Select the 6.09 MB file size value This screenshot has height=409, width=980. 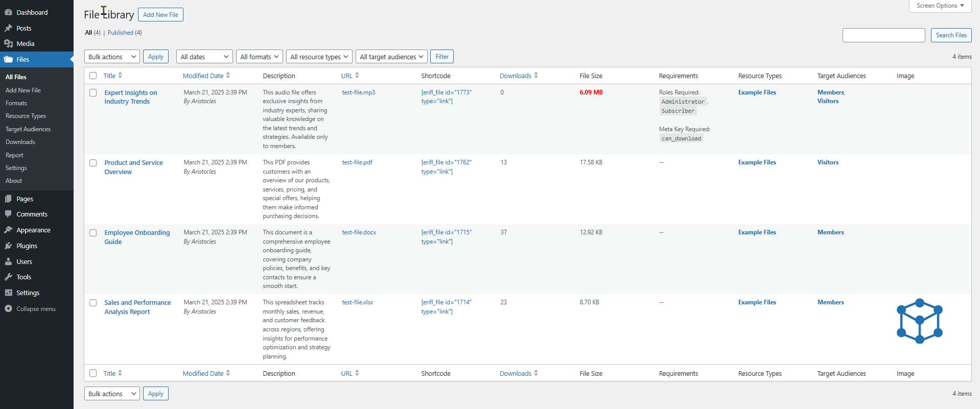coord(591,92)
